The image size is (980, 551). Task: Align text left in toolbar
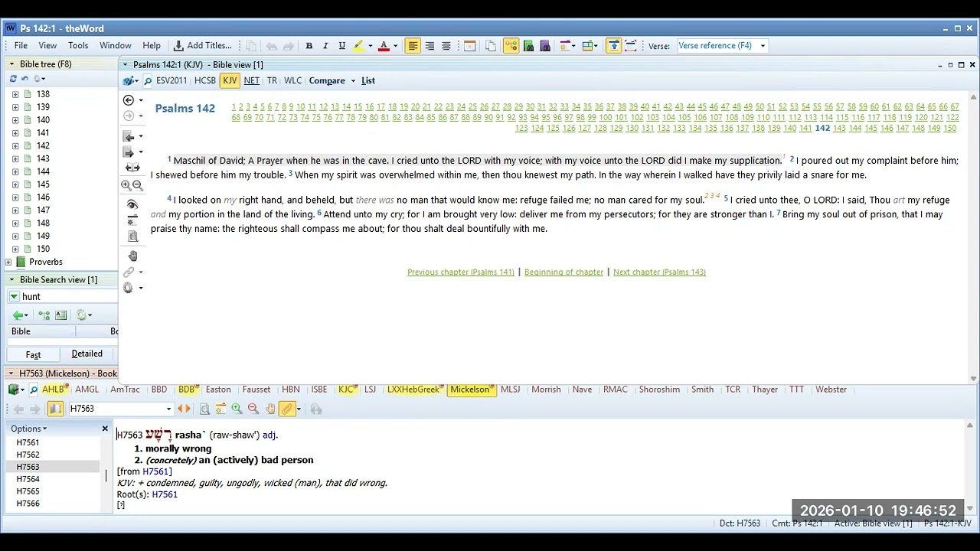coord(413,46)
